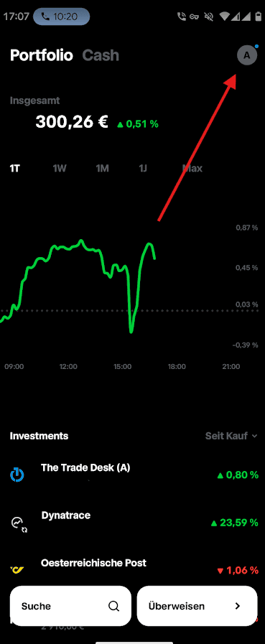Open the profile avatar "A" icon
This screenshot has height=644, width=265.
(247, 55)
